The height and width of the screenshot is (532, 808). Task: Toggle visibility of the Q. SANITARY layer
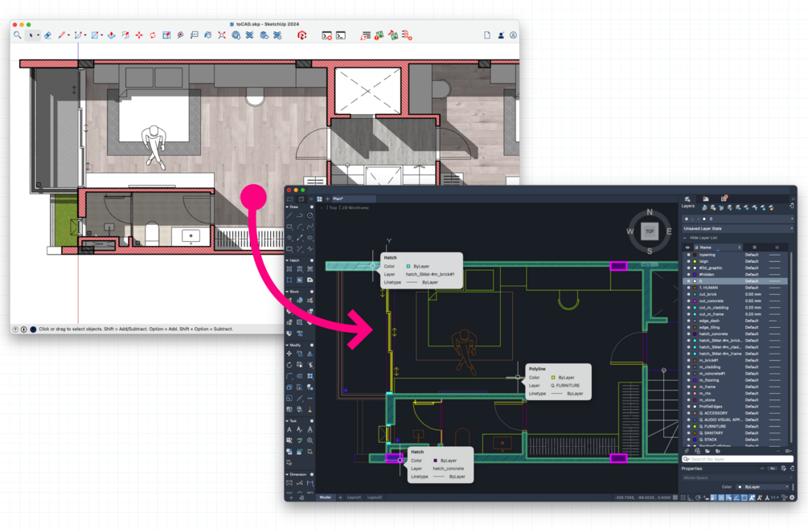pos(688,432)
